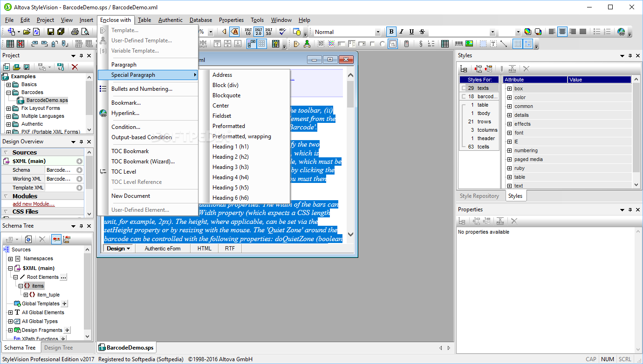Click plus button next to Global Templates
The image size is (643, 364).
pos(65,303)
